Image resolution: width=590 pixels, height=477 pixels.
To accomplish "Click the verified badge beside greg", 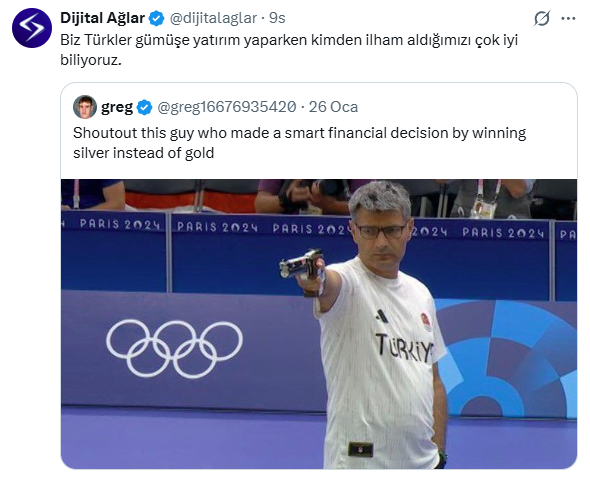I will [144, 107].
